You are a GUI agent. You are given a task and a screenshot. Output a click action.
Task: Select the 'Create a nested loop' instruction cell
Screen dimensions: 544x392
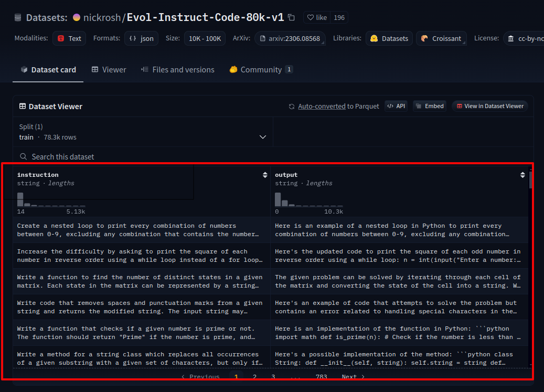(x=142, y=230)
